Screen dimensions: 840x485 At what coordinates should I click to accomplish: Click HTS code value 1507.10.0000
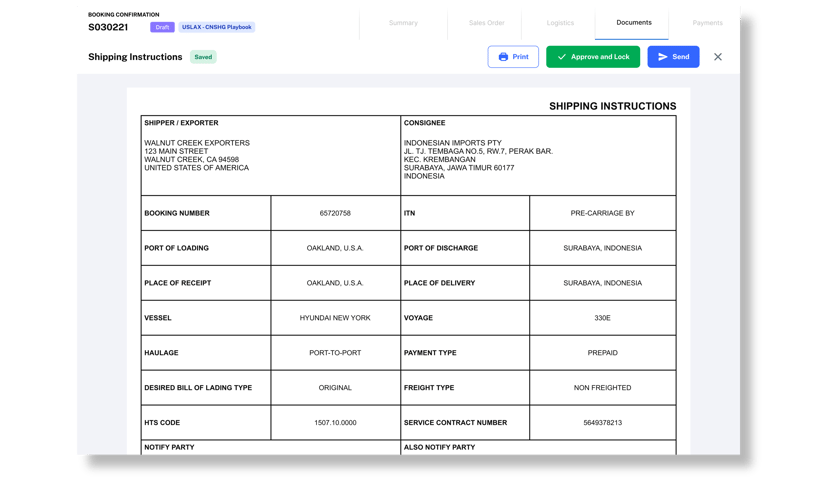[335, 423]
